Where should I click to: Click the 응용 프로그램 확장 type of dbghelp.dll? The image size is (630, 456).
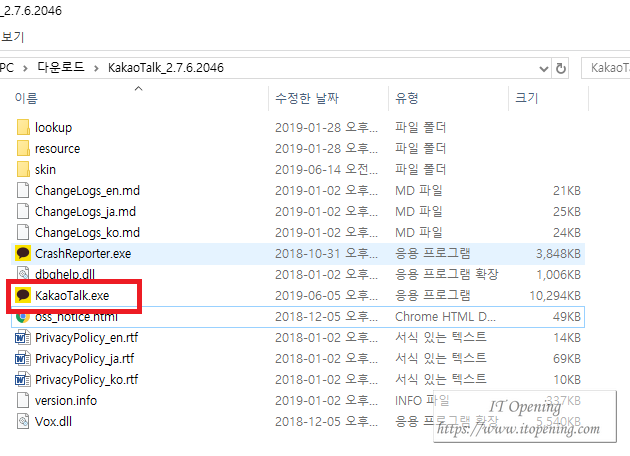coord(447,274)
